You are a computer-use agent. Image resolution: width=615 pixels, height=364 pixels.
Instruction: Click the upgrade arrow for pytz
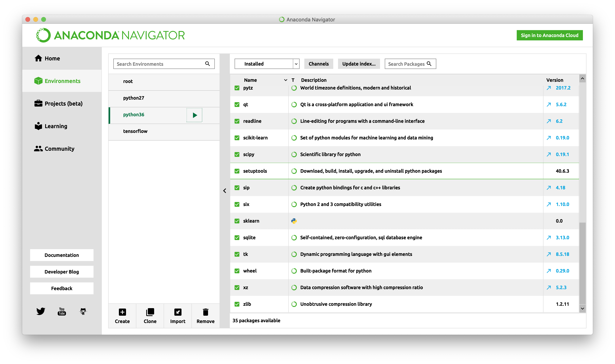(x=549, y=88)
